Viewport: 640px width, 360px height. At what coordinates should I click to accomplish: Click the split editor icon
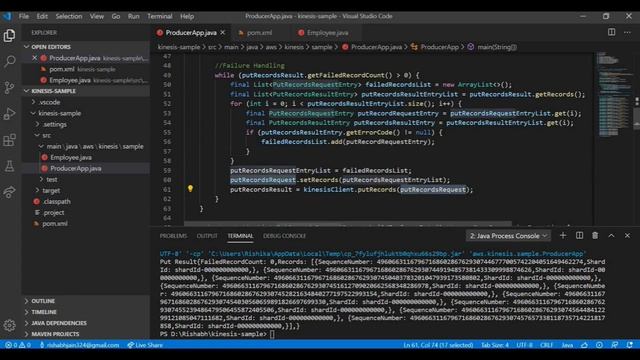[611, 32]
